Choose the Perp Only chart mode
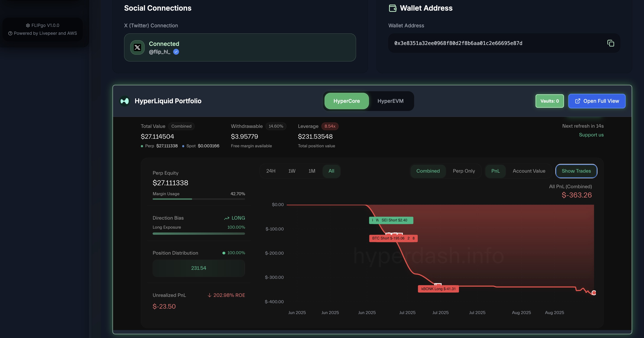Viewport: 644px width, 338px height. (x=464, y=171)
